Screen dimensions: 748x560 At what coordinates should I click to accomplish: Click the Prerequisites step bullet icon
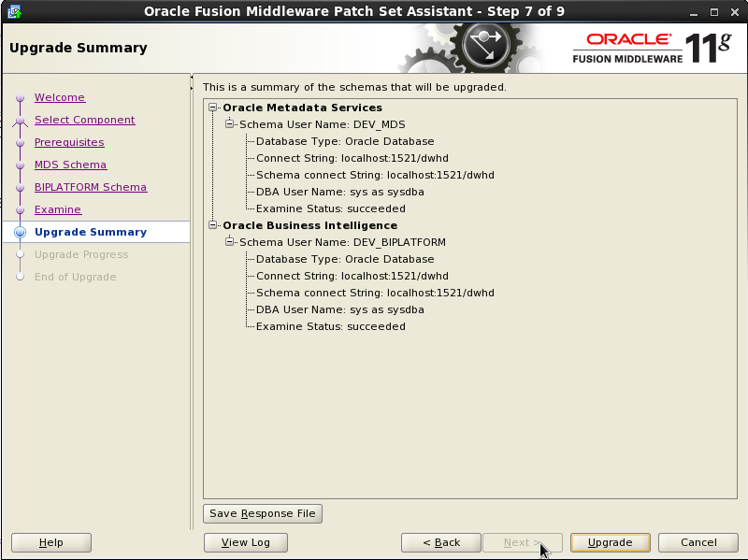tap(20, 143)
